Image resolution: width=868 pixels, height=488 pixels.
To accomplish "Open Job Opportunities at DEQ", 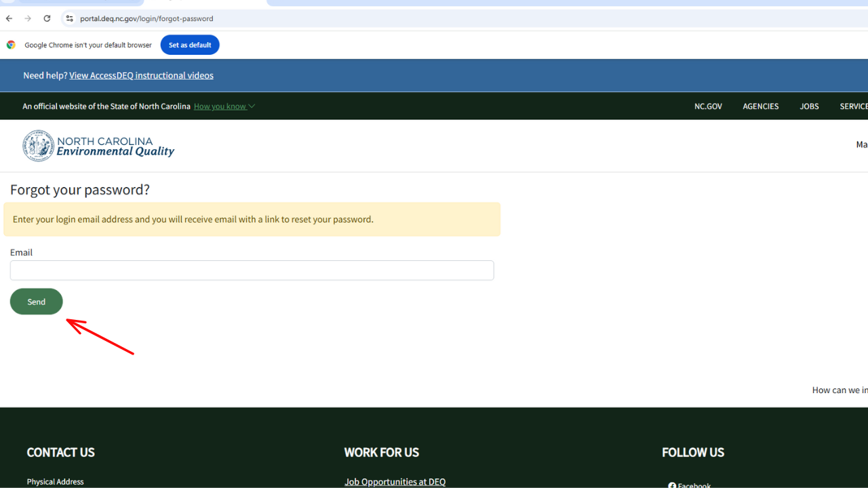I will click(395, 481).
